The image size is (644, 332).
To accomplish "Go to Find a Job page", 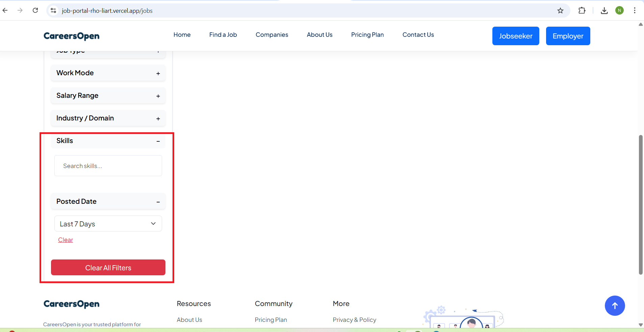I will pos(223,35).
